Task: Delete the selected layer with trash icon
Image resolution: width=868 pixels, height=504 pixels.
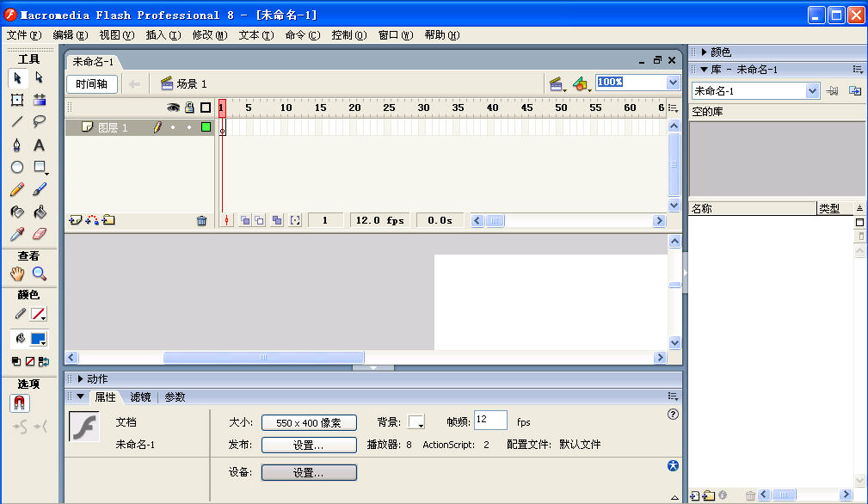Action: click(201, 219)
